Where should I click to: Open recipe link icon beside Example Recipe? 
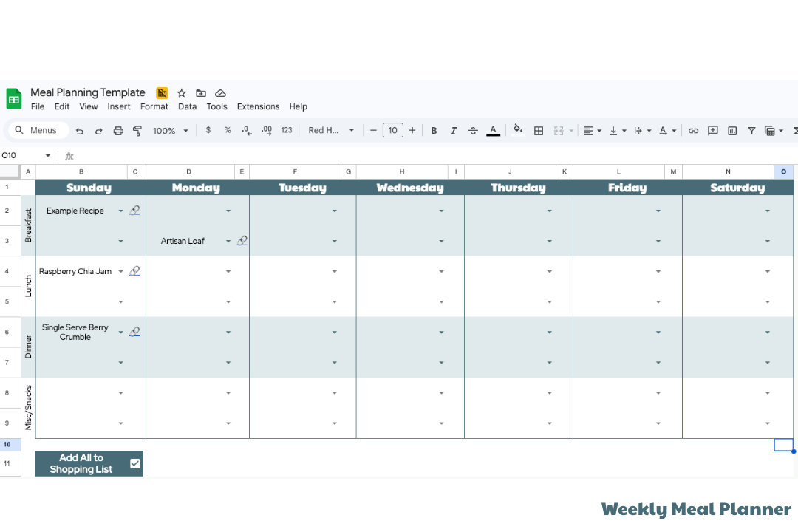[x=134, y=211]
